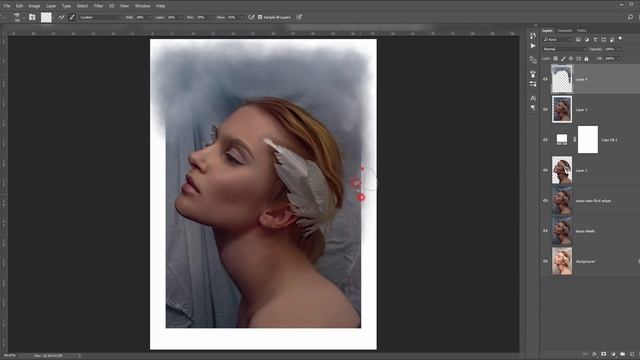This screenshot has width=640, height=360.
Task: Open the Load value slider arrow
Action: point(181,17)
